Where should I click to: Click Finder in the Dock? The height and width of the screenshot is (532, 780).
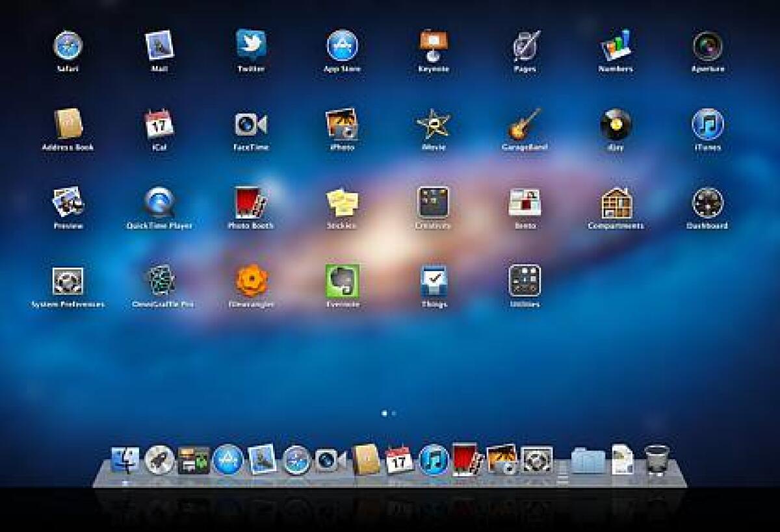point(125,460)
